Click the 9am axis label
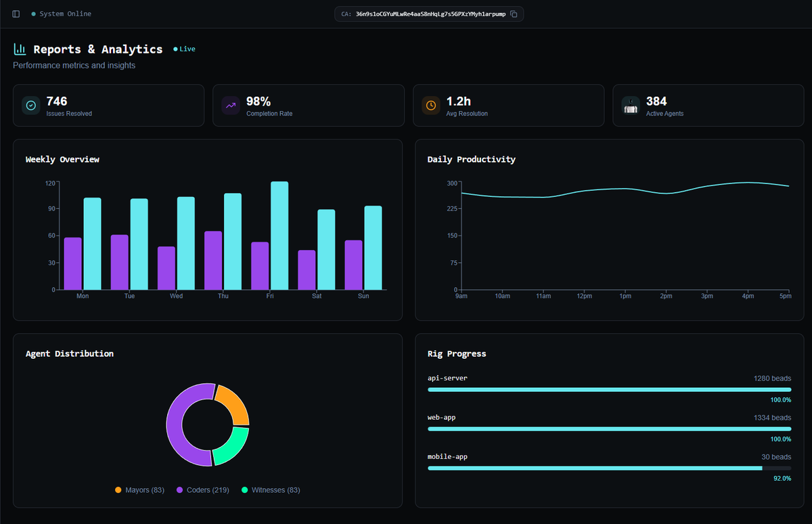The image size is (812, 524). coord(461,296)
